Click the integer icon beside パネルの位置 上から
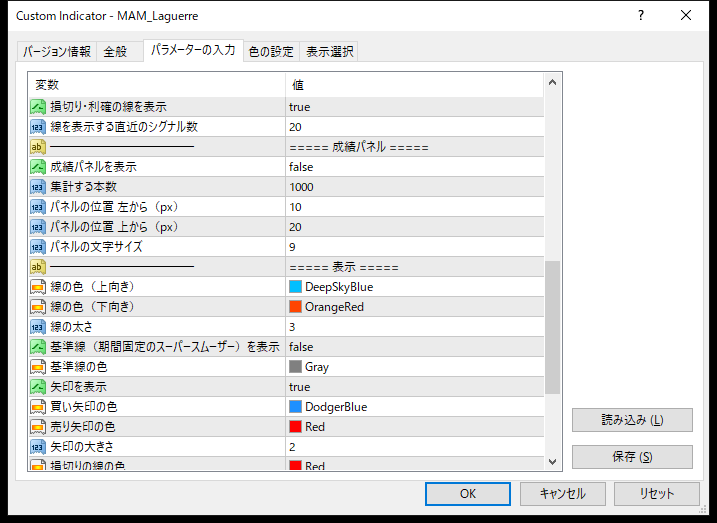Screen dimensions: 717x523 38,227
